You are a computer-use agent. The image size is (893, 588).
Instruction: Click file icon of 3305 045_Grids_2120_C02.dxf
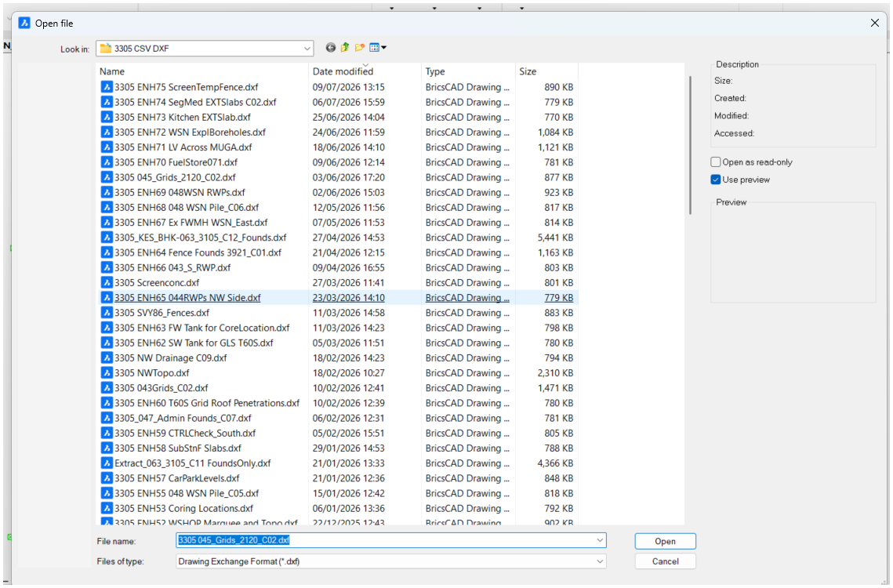pos(107,177)
